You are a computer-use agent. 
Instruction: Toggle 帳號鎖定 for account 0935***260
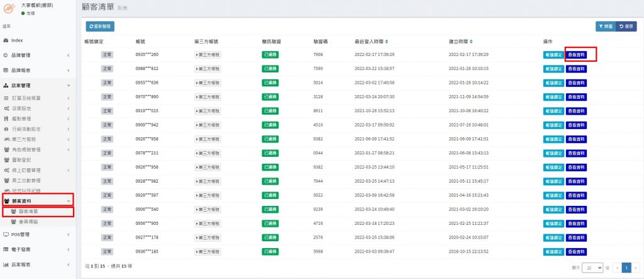553,55
